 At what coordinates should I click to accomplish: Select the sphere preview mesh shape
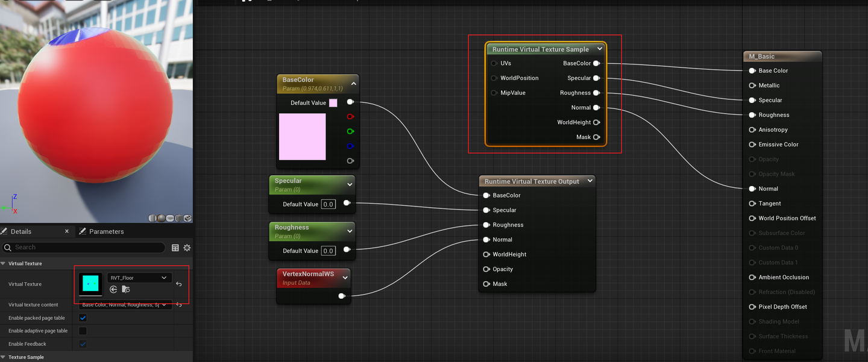point(162,218)
